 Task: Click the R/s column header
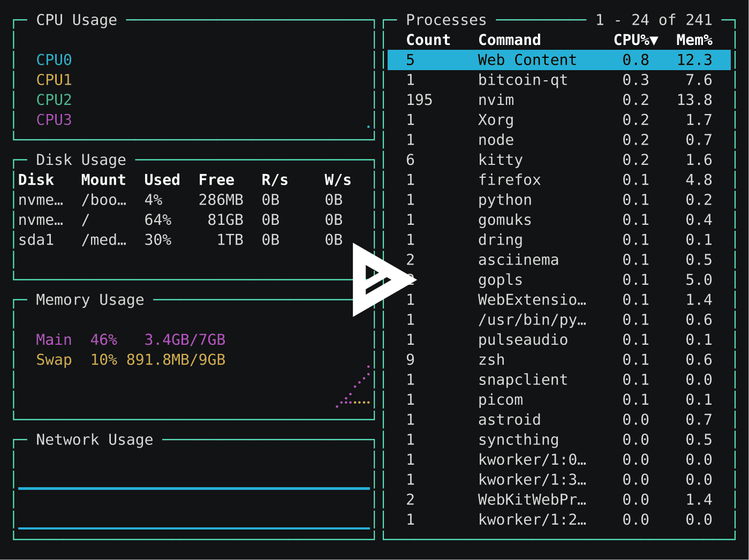275,180
